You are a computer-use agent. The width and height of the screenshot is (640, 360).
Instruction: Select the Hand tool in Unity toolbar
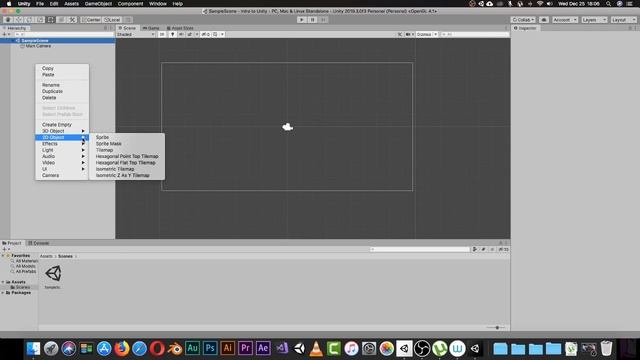pos(8,20)
